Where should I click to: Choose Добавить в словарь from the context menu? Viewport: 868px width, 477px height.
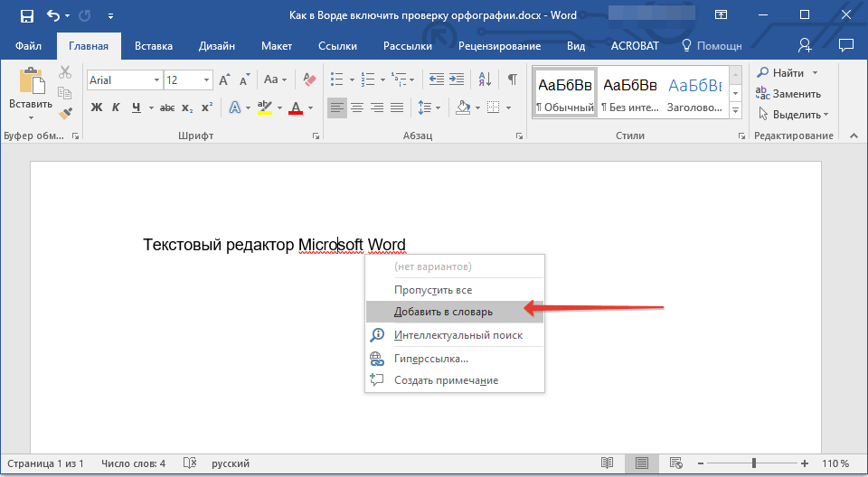(443, 312)
